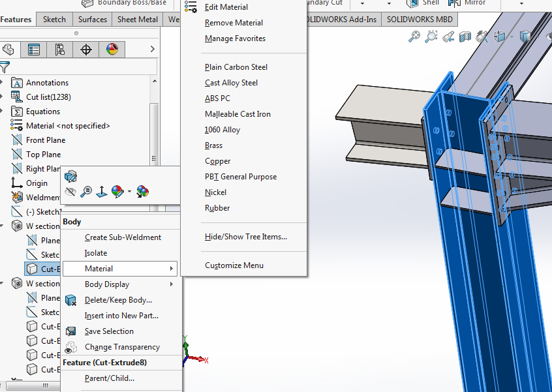Hide the selected body via eye icon
This screenshot has height=392, width=552.
coord(70,192)
